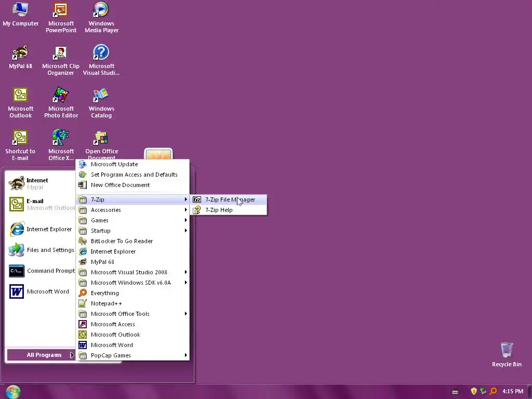Expand the Accessories folder
The height and width of the screenshot is (399, 532).
point(133,210)
